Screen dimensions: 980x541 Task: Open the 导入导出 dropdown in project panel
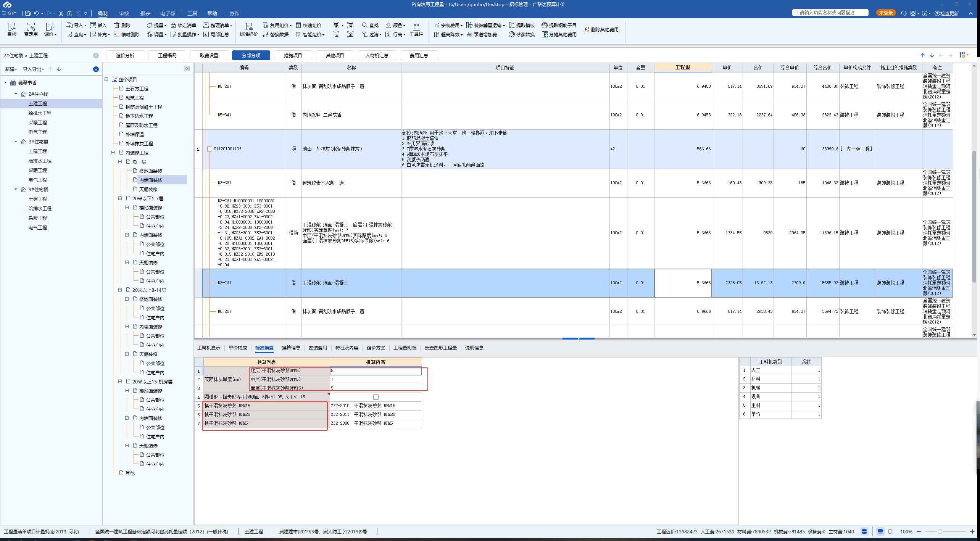point(33,69)
